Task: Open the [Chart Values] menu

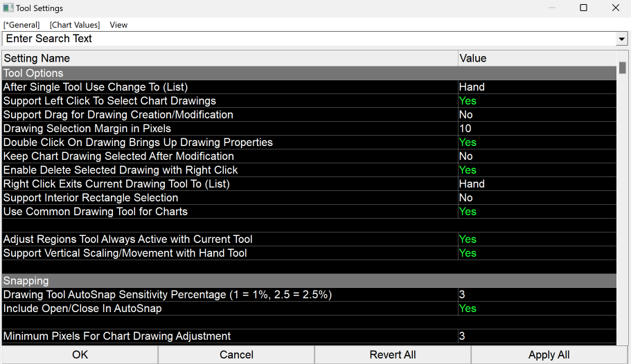Action: click(x=74, y=25)
